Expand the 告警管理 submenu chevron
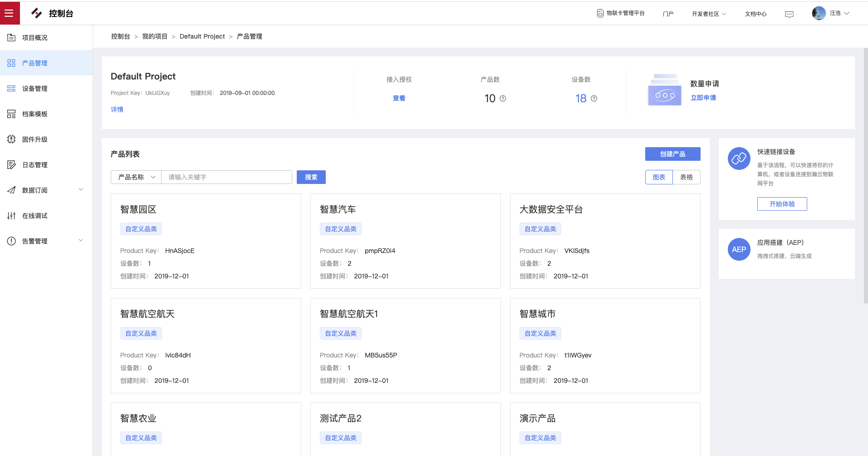Viewport: 868px width, 456px height. pyautogui.click(x=81, y=241)
